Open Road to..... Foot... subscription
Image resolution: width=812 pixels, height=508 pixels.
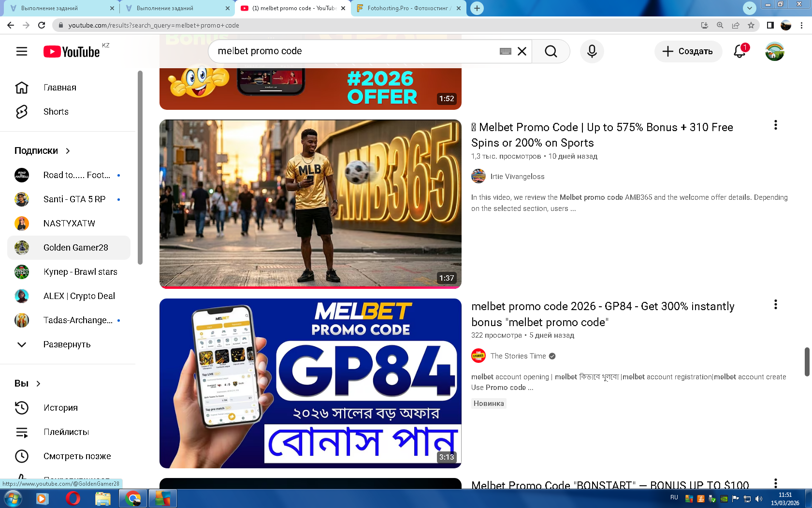tap(69, 175)
